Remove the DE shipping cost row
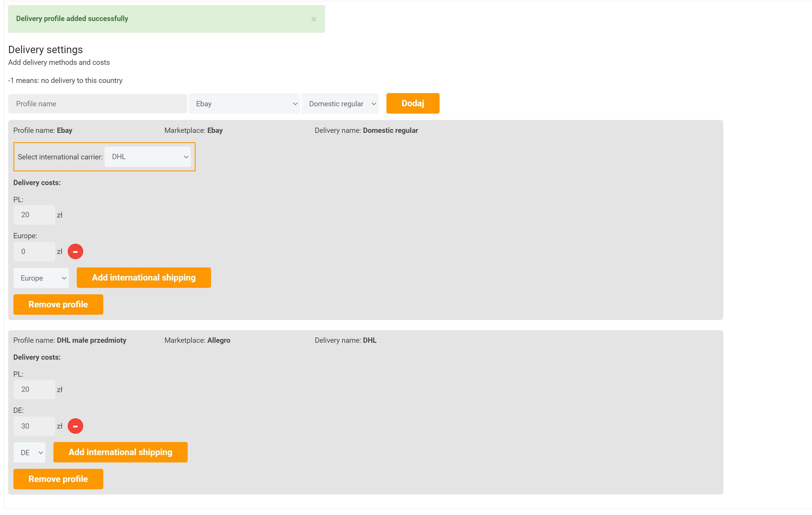This screenshot has height=515, width=812. [x=75, y=426]
